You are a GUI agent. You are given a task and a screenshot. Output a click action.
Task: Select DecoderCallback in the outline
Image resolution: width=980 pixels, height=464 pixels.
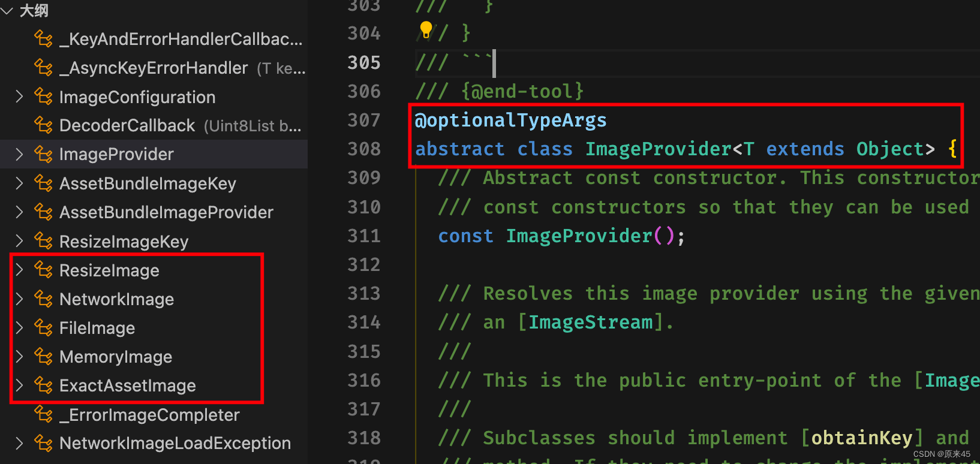point(127,125)
